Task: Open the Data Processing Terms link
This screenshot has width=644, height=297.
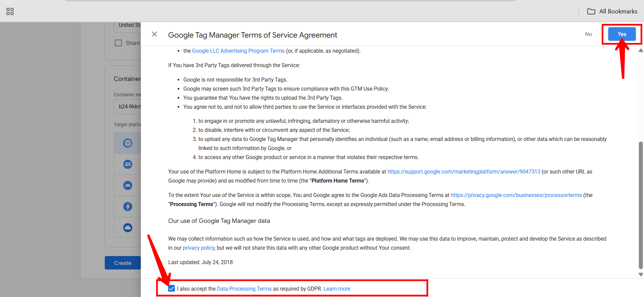Action: (x=244, y=289)
